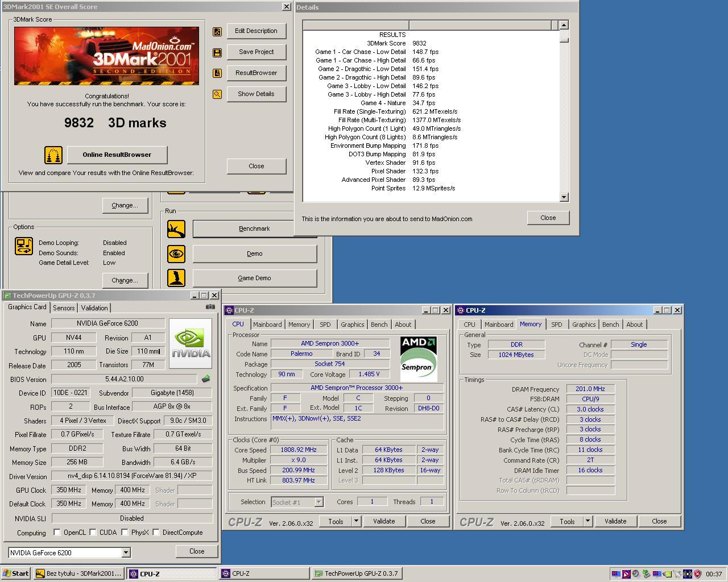Screen dimensions: 728x582
Task: Click the yellow icon beside the Benchmark button
Action: 176,229
